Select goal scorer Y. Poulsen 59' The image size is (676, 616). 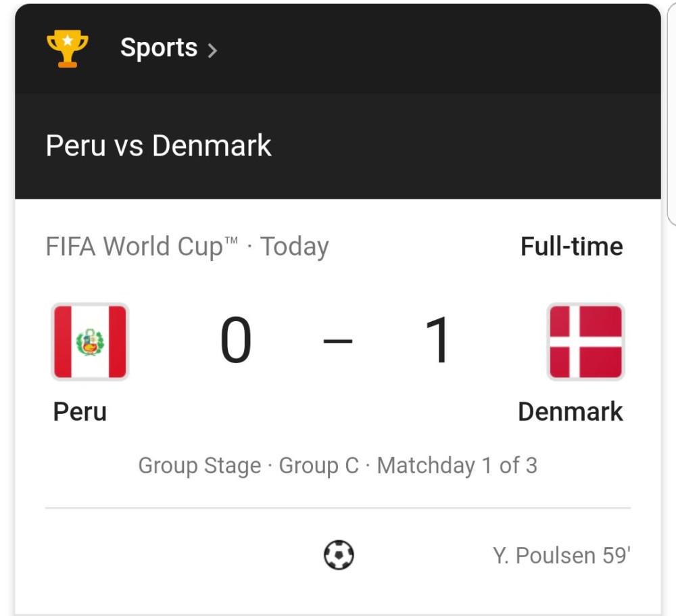coord(562,555)
